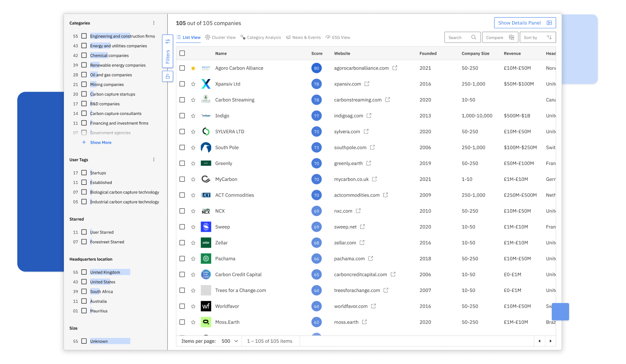626x364 pixels.
Task: Sort table by Founded column header
Action: coord(428,53)
